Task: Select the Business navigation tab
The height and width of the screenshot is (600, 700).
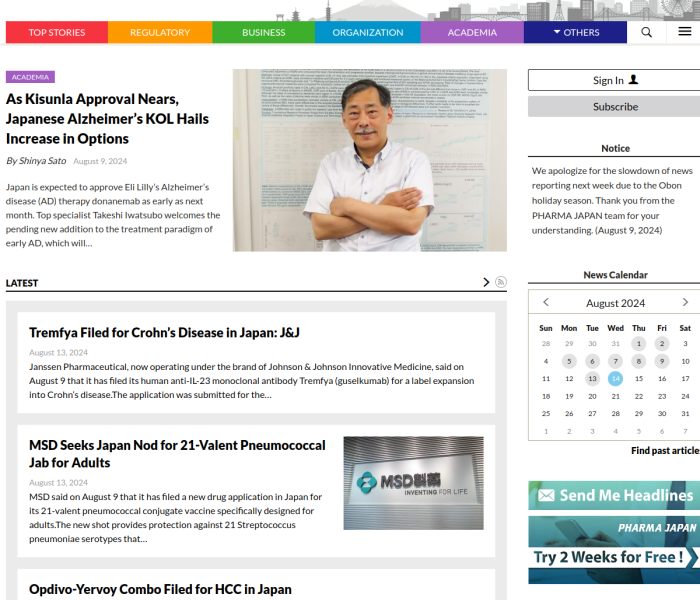Action: click(x=263, y=32)
